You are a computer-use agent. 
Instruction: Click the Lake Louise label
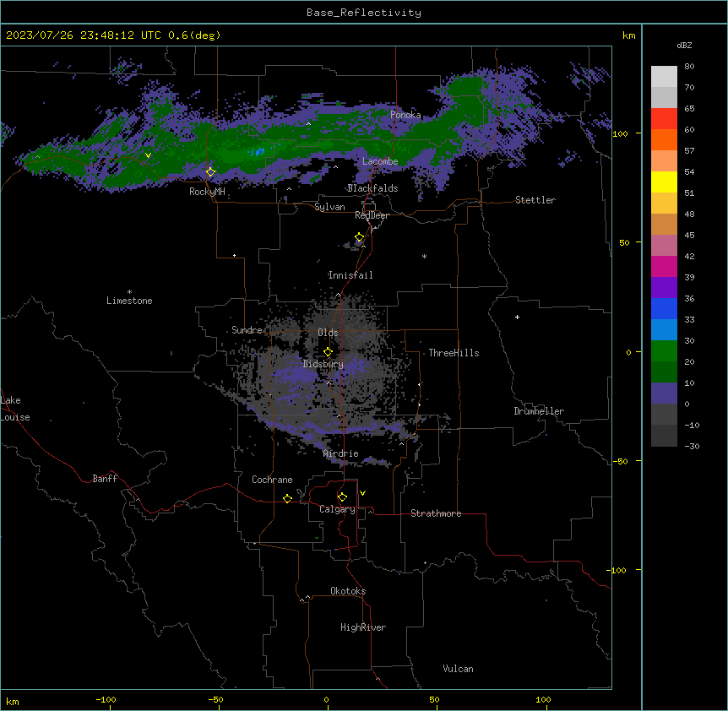click(x=15, y=409)
